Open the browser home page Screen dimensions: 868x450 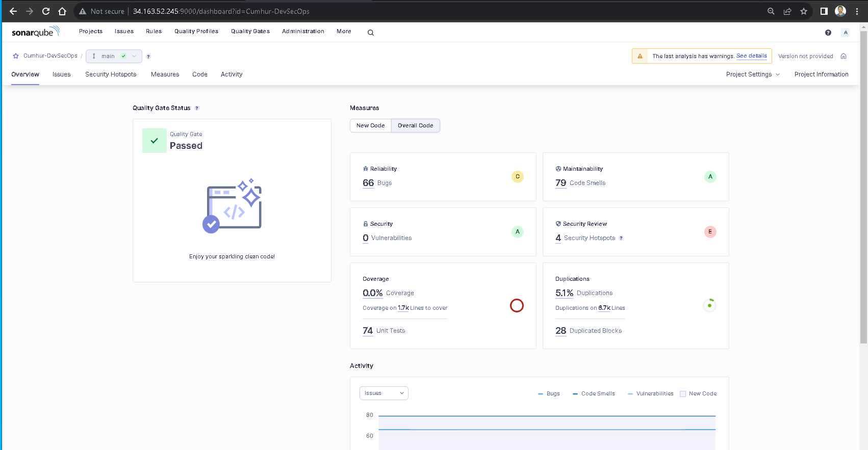point(62,11)
